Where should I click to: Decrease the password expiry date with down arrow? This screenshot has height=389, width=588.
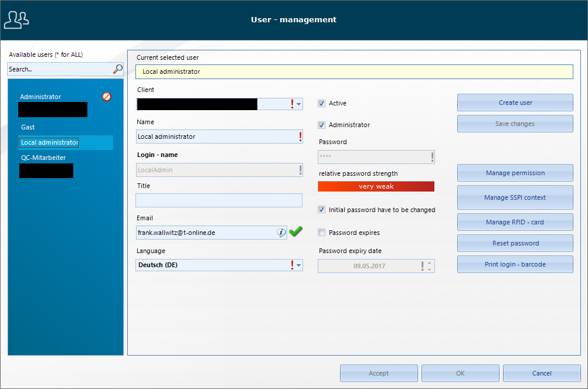coord(429,269)
